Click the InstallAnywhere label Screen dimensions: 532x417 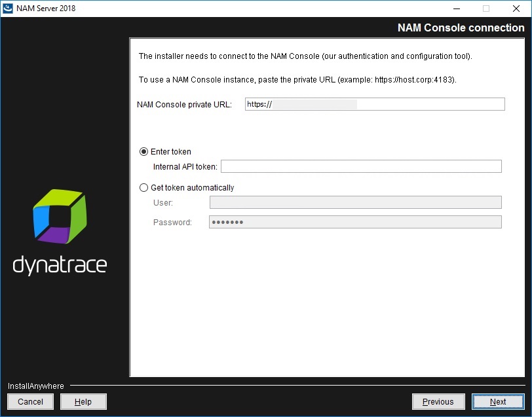click(x=35, y=386)
